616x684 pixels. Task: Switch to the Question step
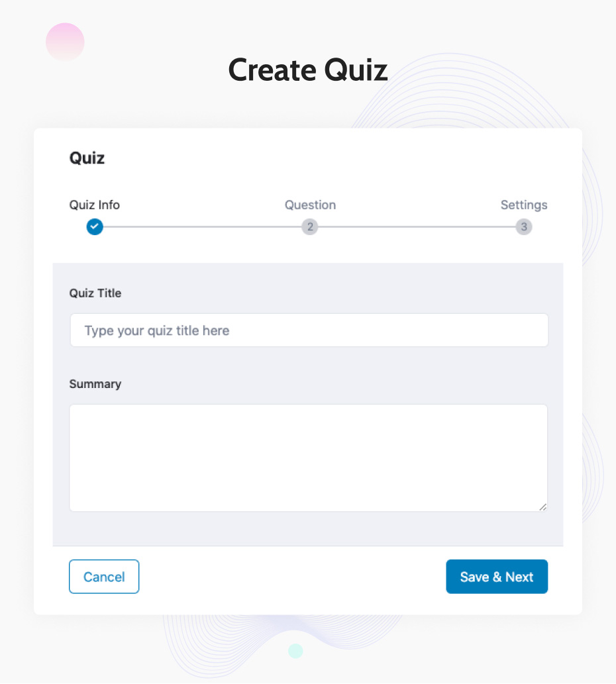pos(310,205)
